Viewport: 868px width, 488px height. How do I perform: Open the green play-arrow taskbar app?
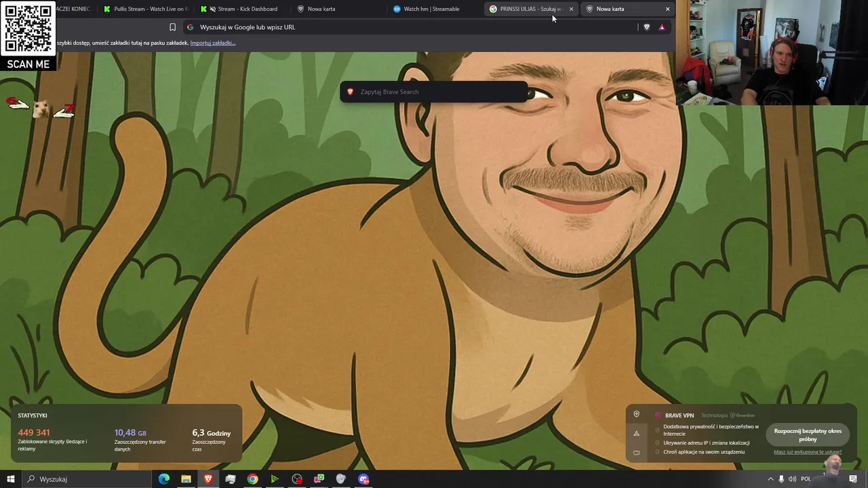pos(275,479)
